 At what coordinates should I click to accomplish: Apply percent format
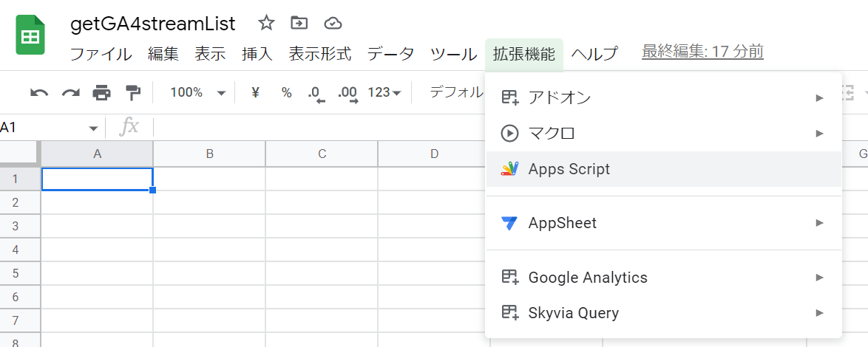286,93
